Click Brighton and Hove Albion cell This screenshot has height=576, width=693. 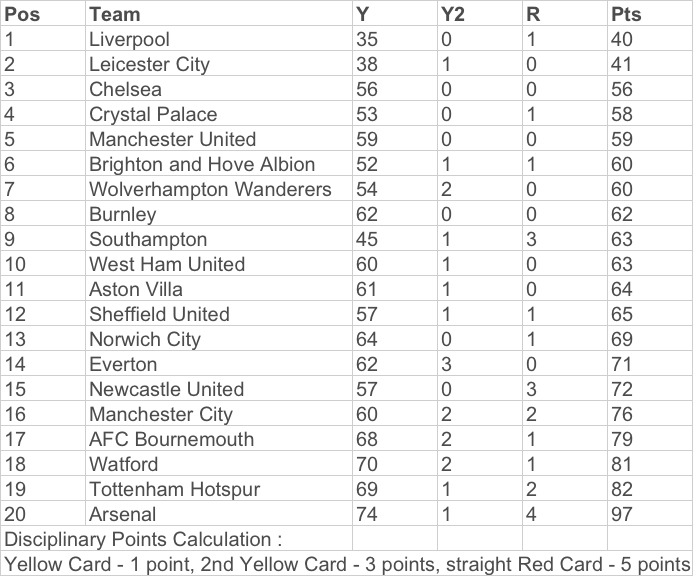point(219,164)
